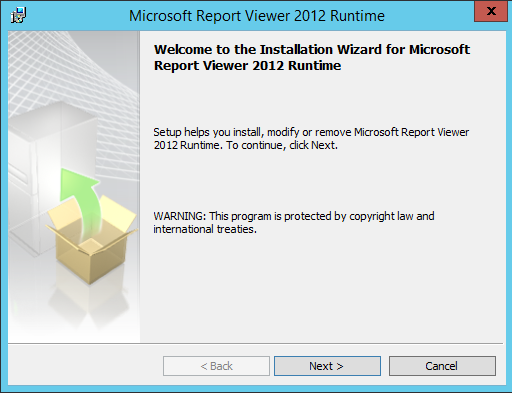The height and width of the screenshot is (393, 512).
Task: Click the bold Welcome heading
Action: [312, 57]
